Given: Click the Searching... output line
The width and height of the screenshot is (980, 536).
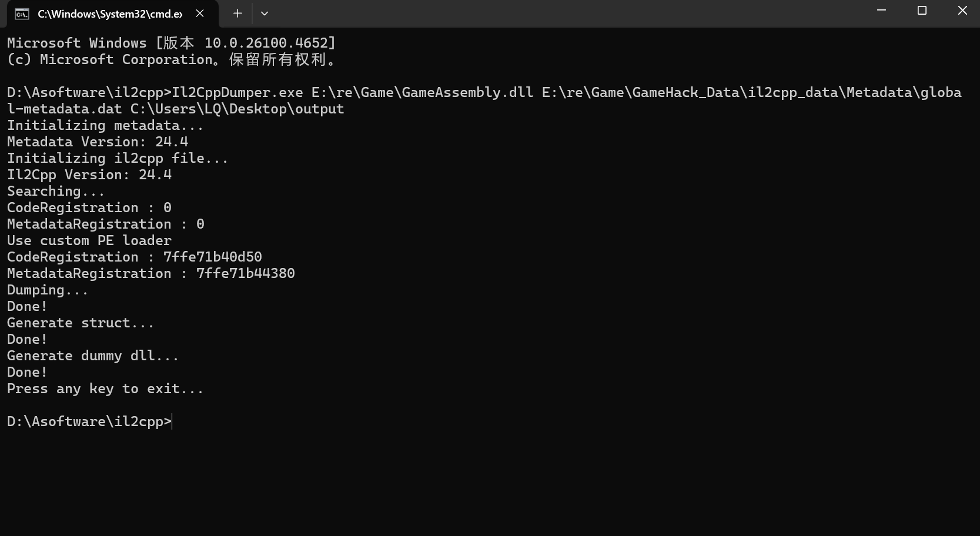Looking at the screenshot, I should click(55, 191).
